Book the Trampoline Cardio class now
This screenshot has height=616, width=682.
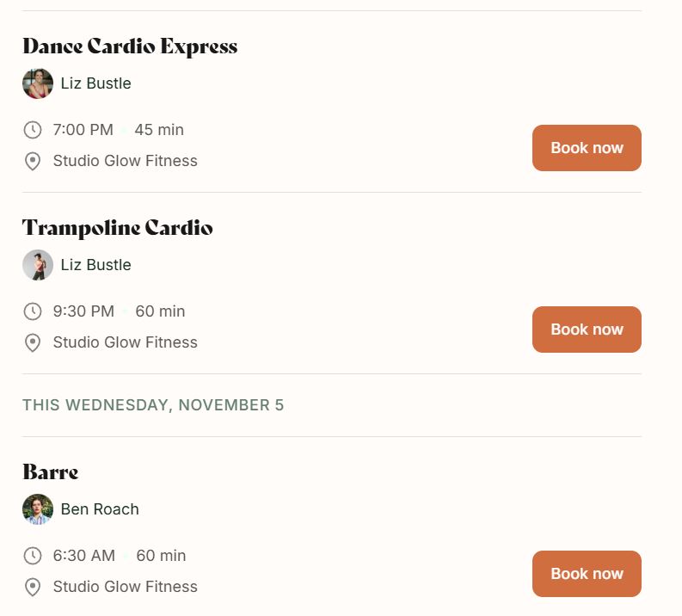(587, 330)
